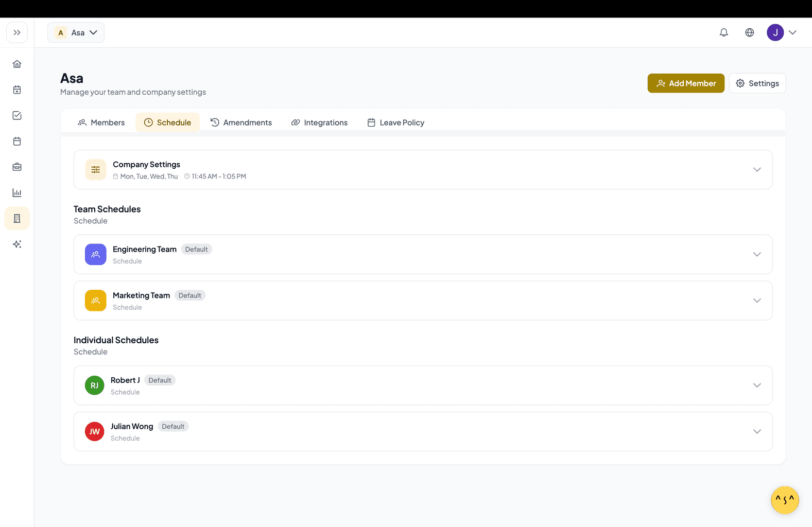Viewport: 812px width, 527px height.
Task: Expand the Marketing Team schedule
Action: tap(756, 301)
